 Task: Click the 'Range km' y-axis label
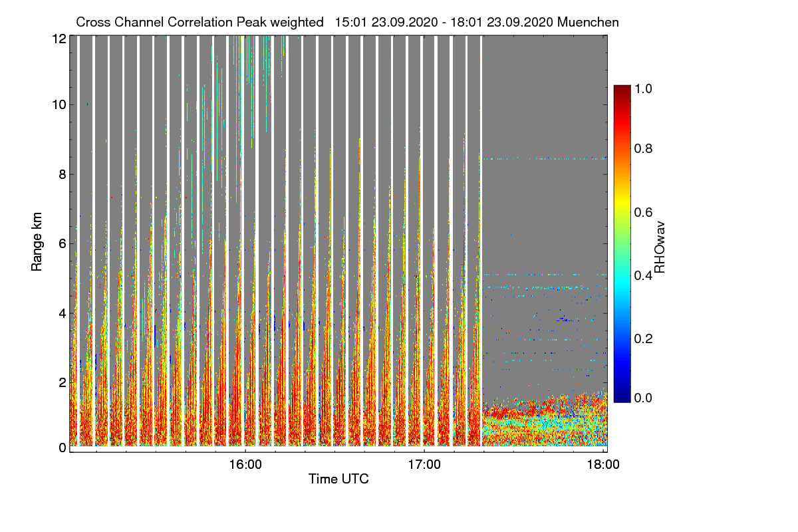36,243
